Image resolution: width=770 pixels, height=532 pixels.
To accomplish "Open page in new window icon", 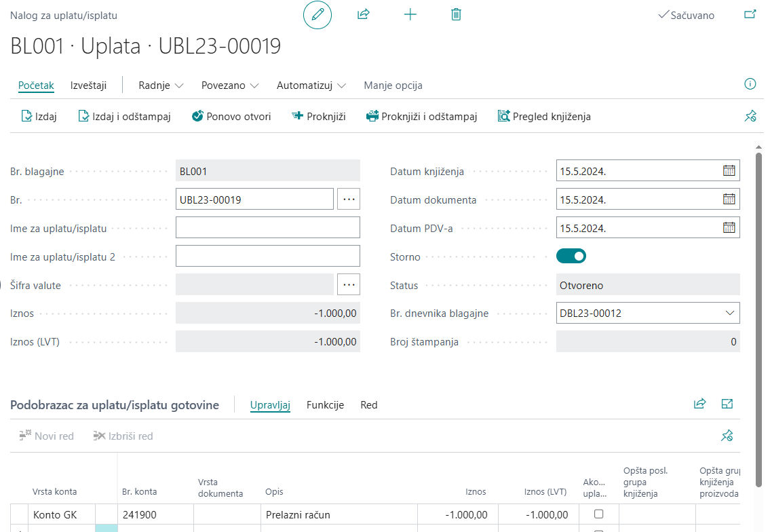I will (x=750, y=14).
